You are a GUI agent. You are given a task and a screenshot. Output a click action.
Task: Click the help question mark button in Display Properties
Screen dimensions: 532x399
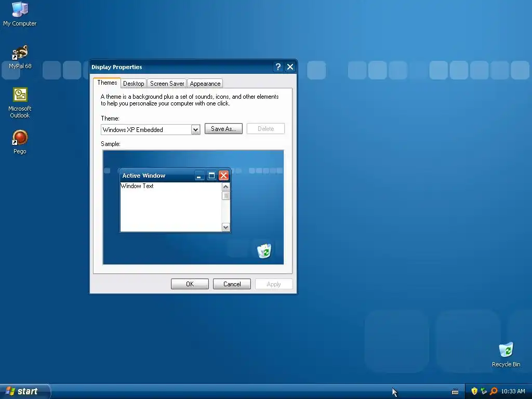(278, 67)
